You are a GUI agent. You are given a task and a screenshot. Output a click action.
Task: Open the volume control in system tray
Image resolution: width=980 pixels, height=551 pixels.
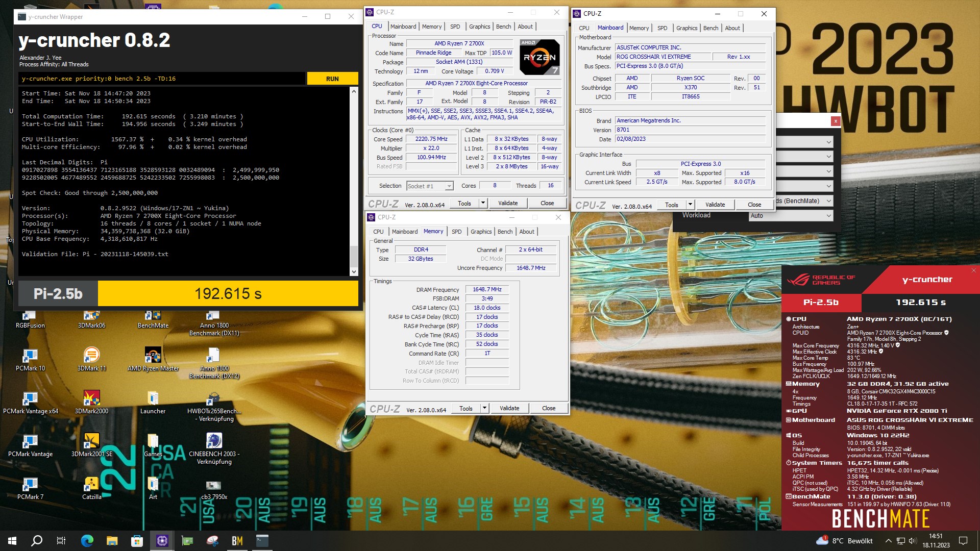point(913,541)
